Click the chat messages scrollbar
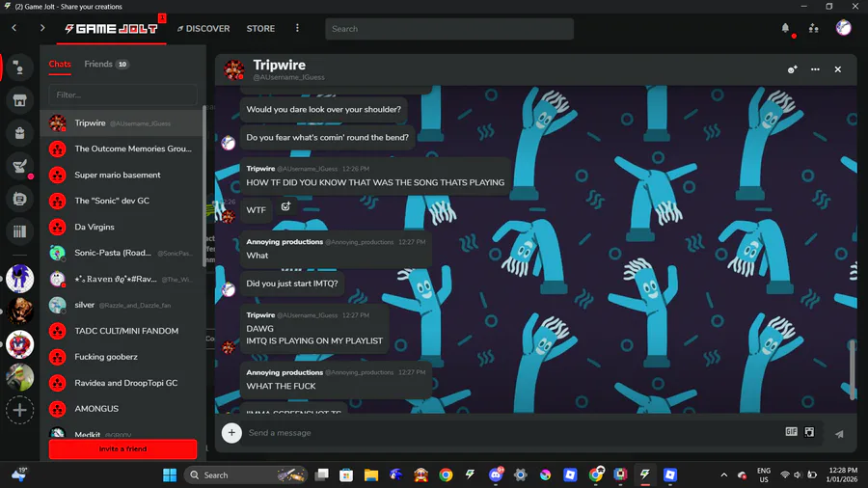This screenshot has height=488, width=868. 852,369
